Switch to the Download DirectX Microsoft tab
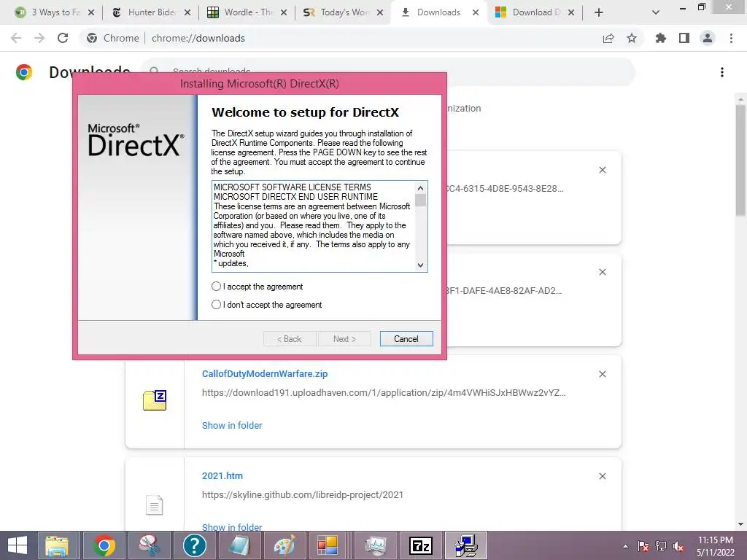747x560 pixels. click(x=535, y=12)
